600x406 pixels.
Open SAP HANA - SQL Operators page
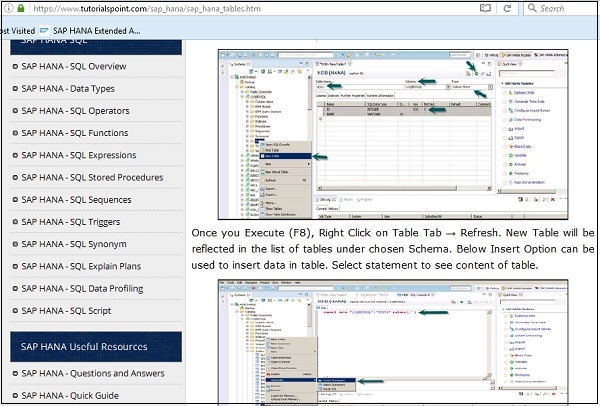click(x=83, y=111)
